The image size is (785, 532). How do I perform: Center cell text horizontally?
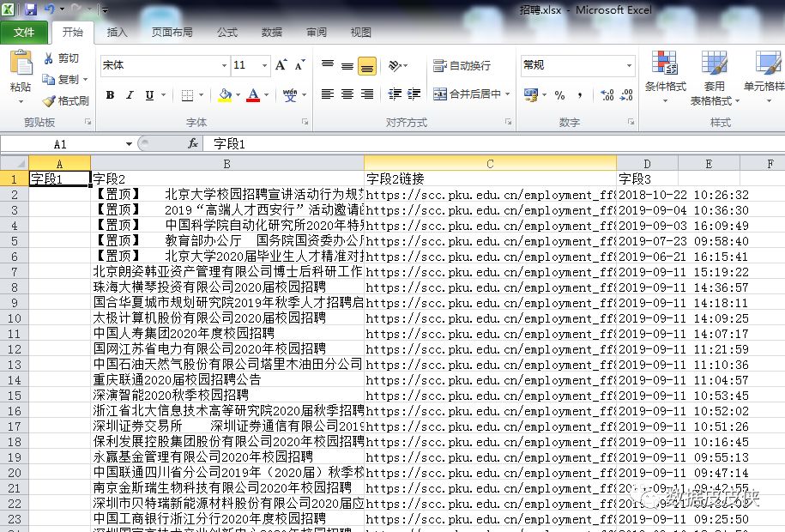click(x=347, y=94)
